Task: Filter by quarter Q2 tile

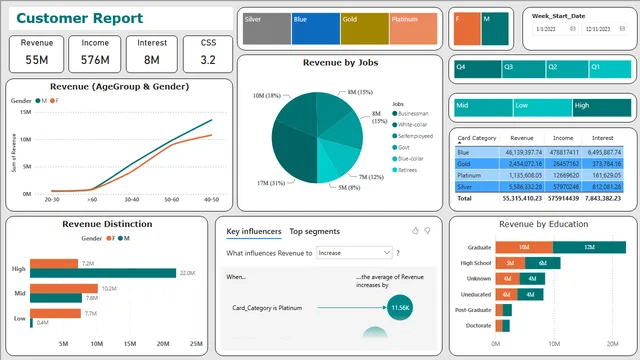Action: pyautogui.click(x=567, y=69)
